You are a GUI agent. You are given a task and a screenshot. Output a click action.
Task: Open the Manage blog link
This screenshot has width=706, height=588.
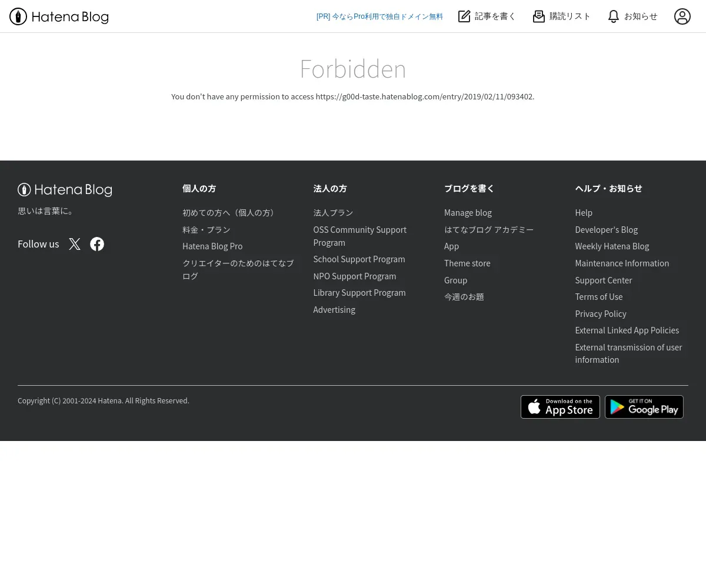(x=468, y=213)
